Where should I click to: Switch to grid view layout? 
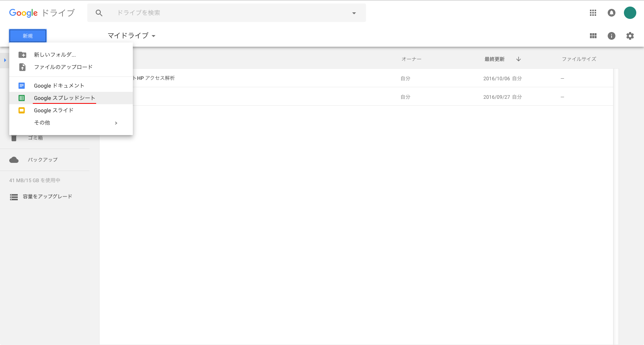point(593,36)
